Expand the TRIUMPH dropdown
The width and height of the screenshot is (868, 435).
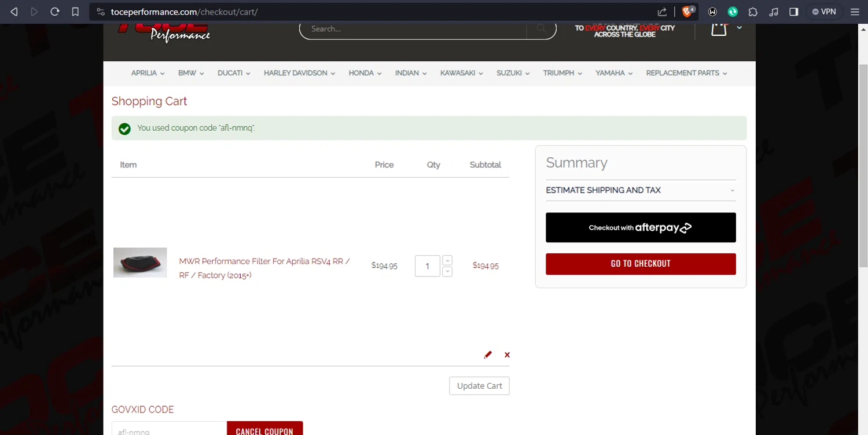(562, 73)
